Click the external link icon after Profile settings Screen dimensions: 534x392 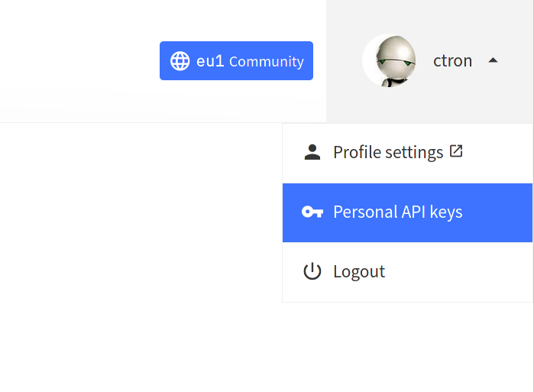456,151
